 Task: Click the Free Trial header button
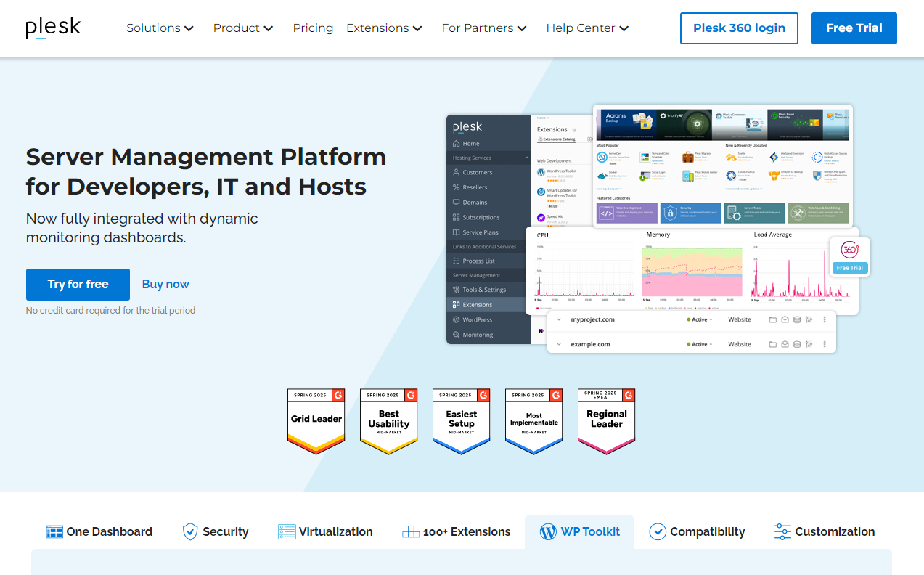pyautogui.click(x=854, y=28)
